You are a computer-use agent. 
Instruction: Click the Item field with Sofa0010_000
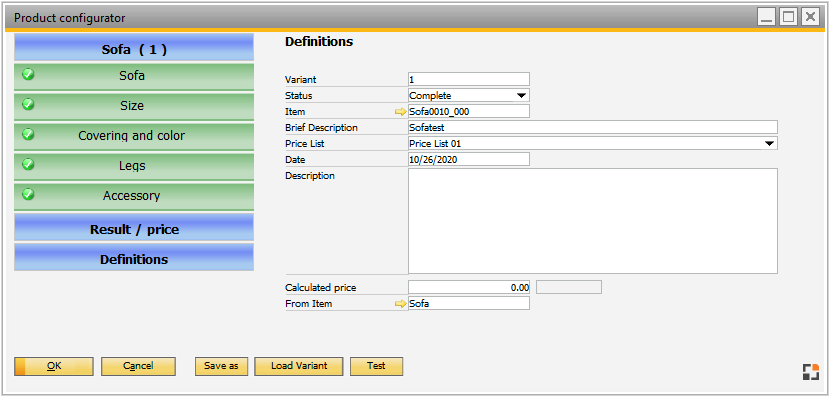pyautogui.click(x=469, y=111)
